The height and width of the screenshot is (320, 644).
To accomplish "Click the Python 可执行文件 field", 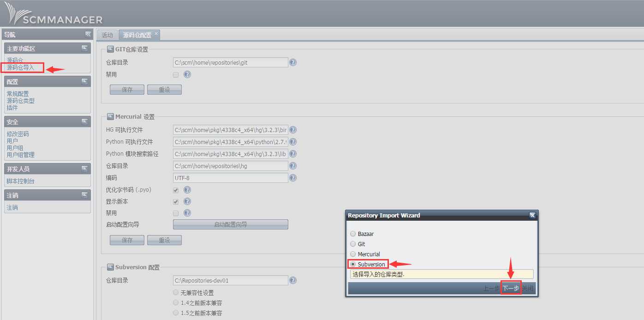I will [231, 142].
